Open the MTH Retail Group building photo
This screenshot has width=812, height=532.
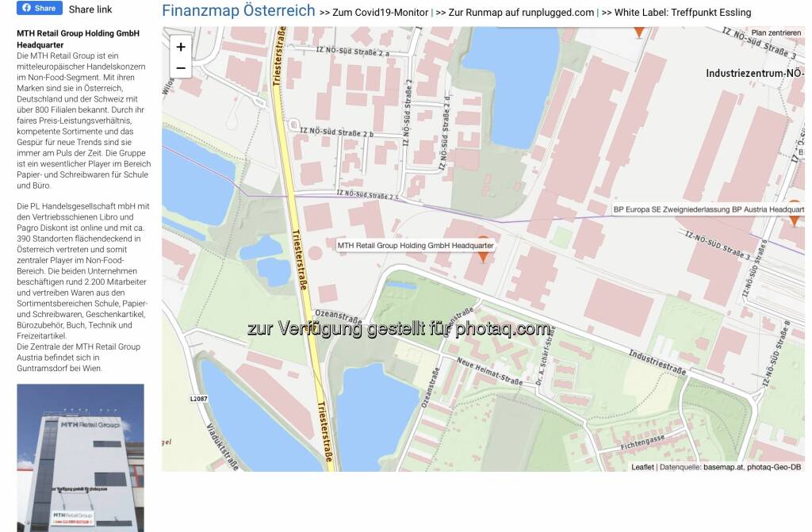coord(80,457)
